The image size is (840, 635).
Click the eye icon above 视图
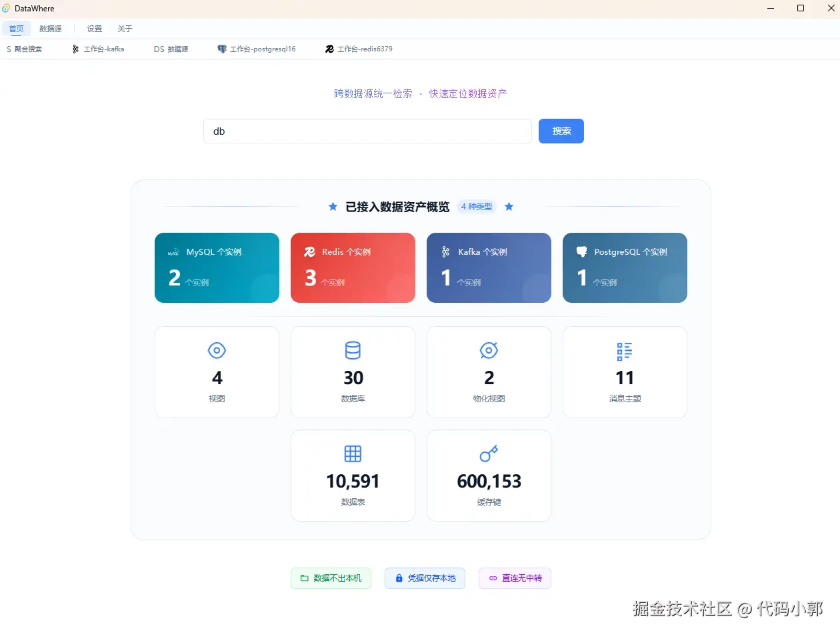click(217, 350)
